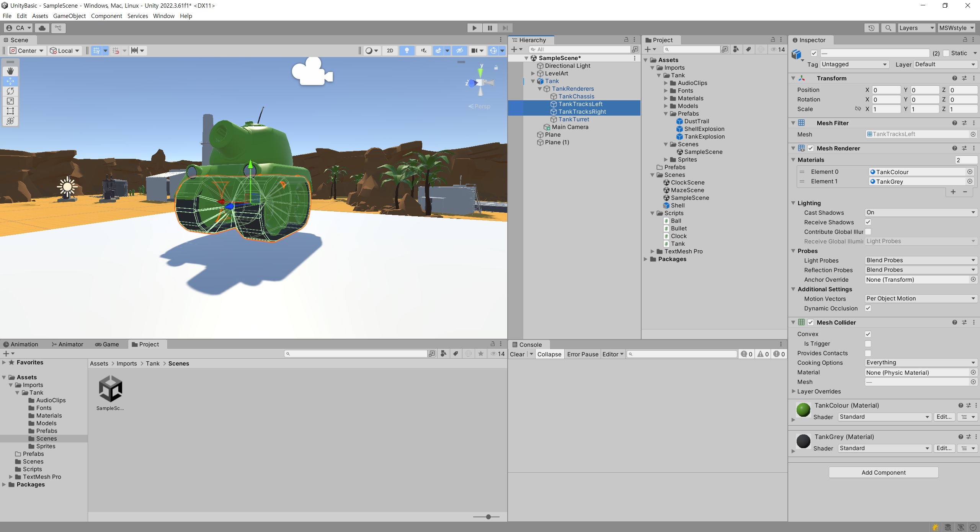This screenshot has height=532, width=980.
Task: Open the Tag dropdown
Action: [854, 64]
